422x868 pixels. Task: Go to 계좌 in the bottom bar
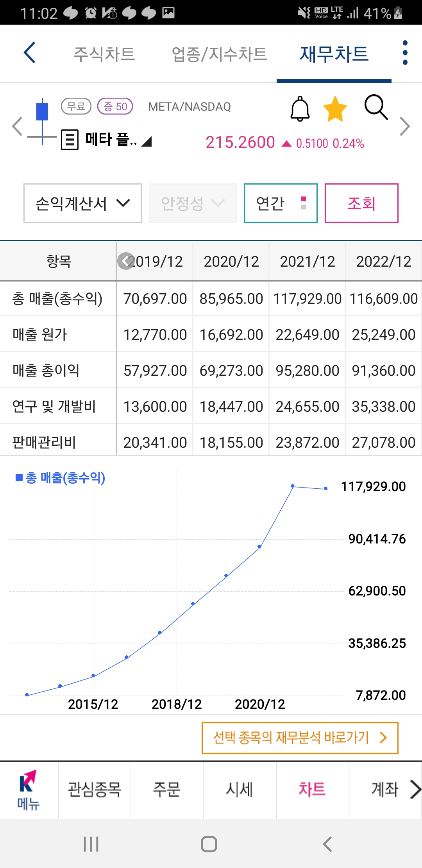385,789
